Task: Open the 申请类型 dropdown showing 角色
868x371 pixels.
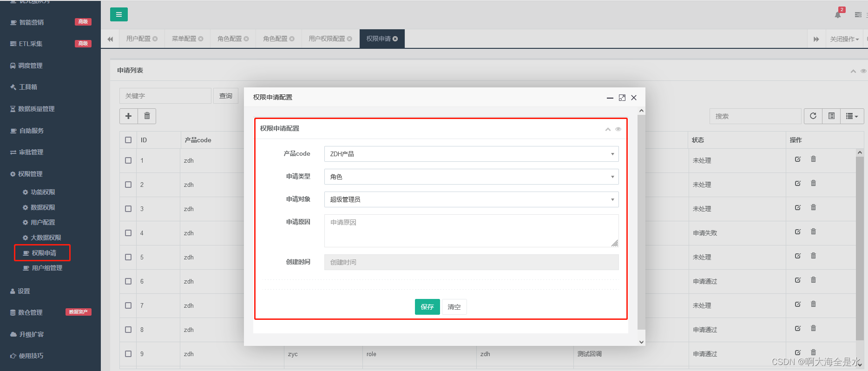Action: click(x=471, y=177)
